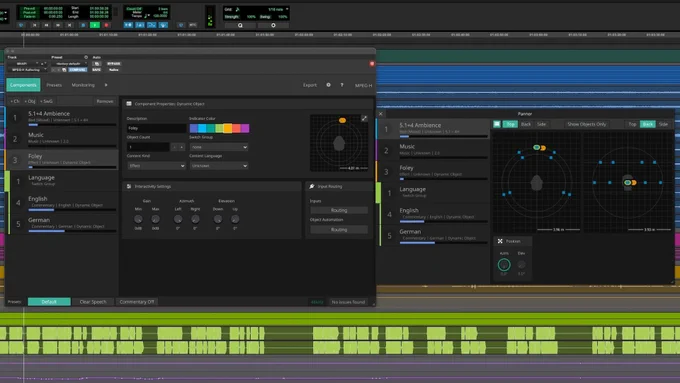
Task: Select Top view in left Panner pane
Action: coord(510,124)
